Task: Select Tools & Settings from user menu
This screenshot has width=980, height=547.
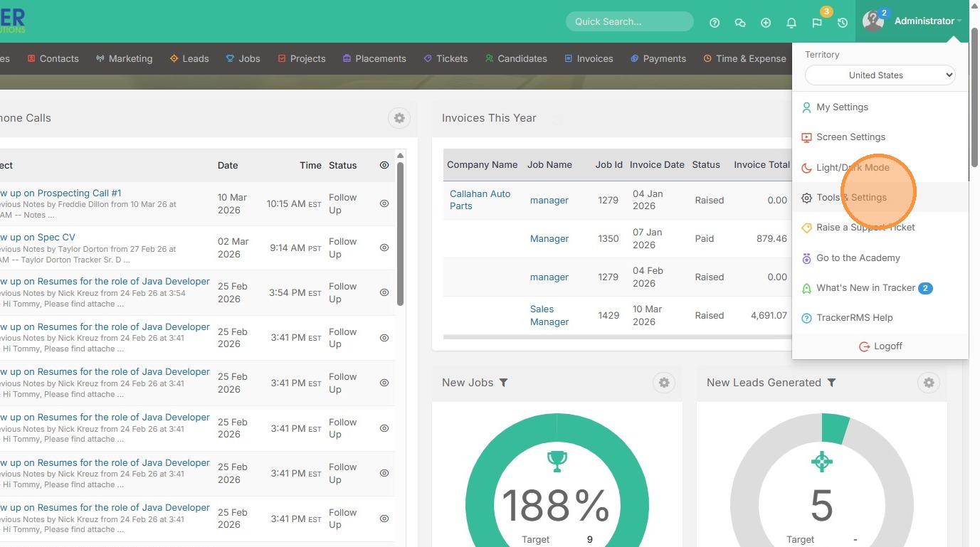Action: click(x=851, y=197)
